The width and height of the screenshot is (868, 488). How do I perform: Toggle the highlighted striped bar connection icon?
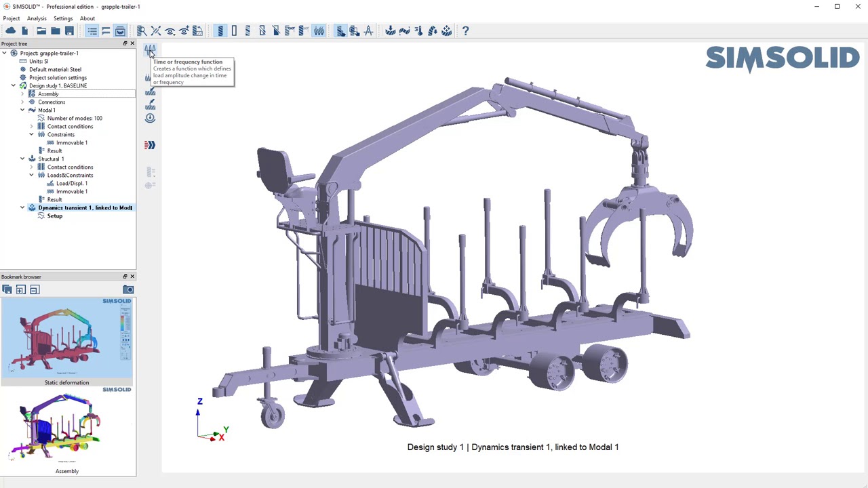(x=220, y=30)
